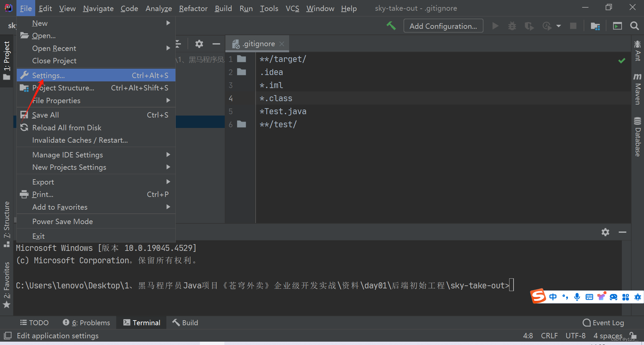This screenshot has height=345, width=644.
Task: Open Search Everywhere via magnifier icon
Action: [x=635, y=26]
